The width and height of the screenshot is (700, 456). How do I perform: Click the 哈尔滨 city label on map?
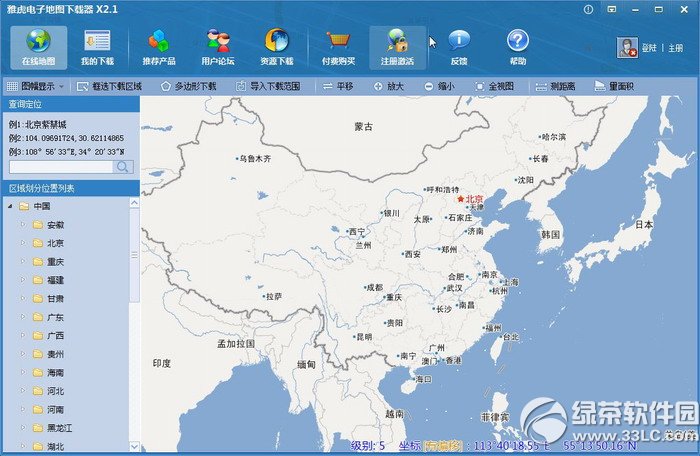point(554,137)
